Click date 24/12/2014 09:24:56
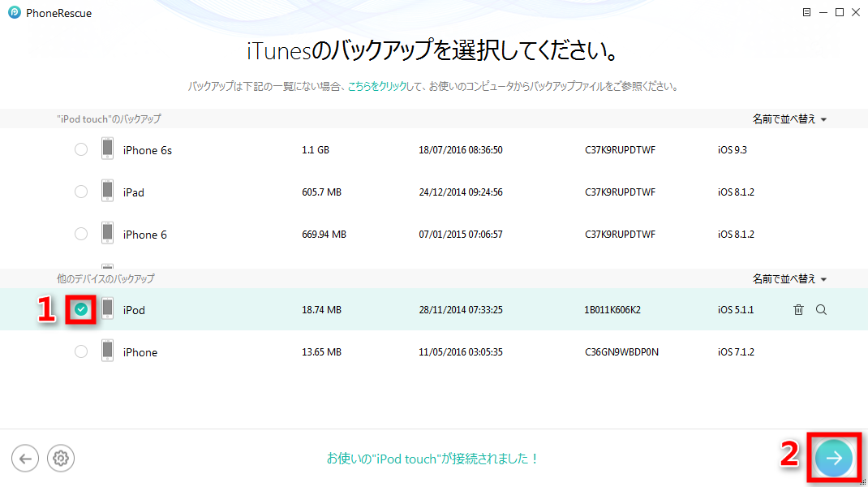The width and height of the screenshot is (868, 487). (x=461, y=192)
